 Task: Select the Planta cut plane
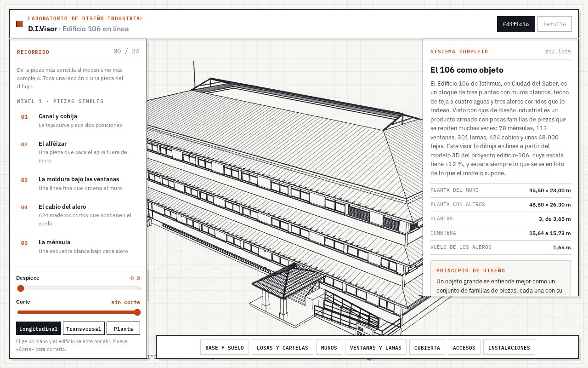coord(123,328)
